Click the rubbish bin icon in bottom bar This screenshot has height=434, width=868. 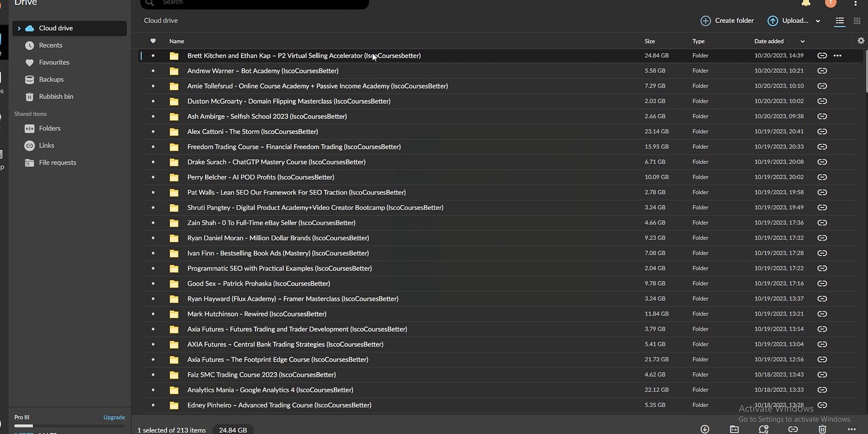click(822, 429)
